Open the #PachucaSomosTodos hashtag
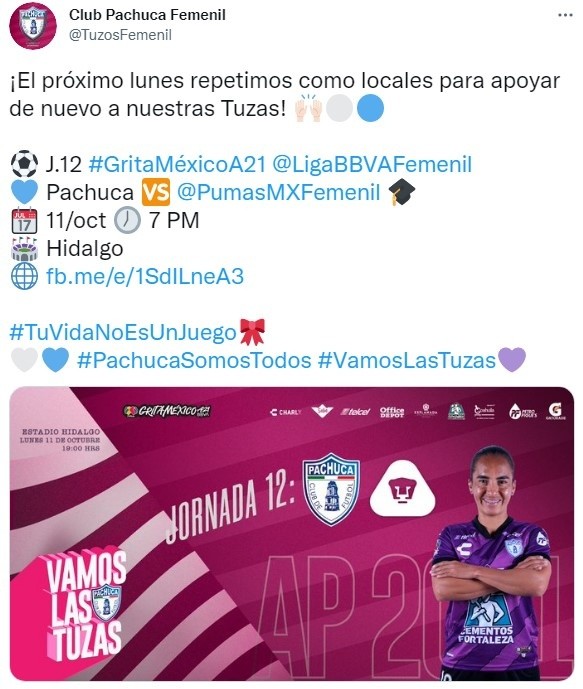Viewport: 583px width, 689px height. coord(194,360)
